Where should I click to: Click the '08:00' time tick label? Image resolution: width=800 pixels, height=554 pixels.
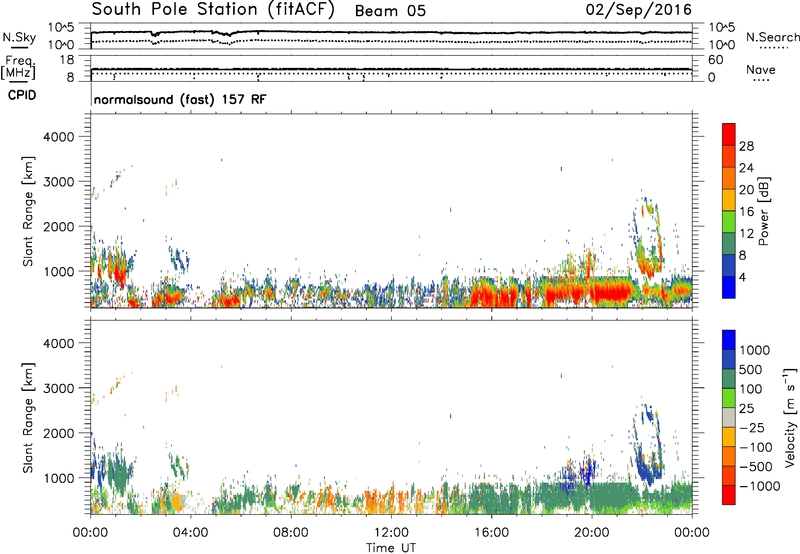click(291, 533)
